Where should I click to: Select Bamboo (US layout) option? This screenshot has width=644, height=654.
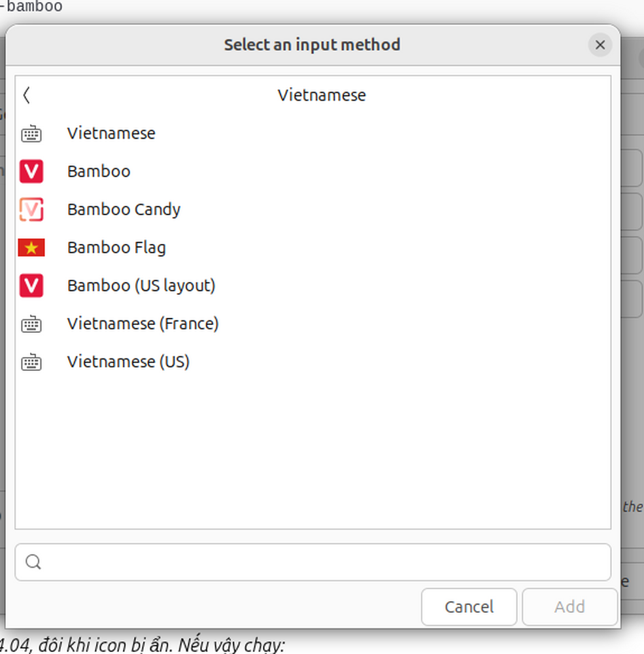pyautogui.click(x=141, y=286)
